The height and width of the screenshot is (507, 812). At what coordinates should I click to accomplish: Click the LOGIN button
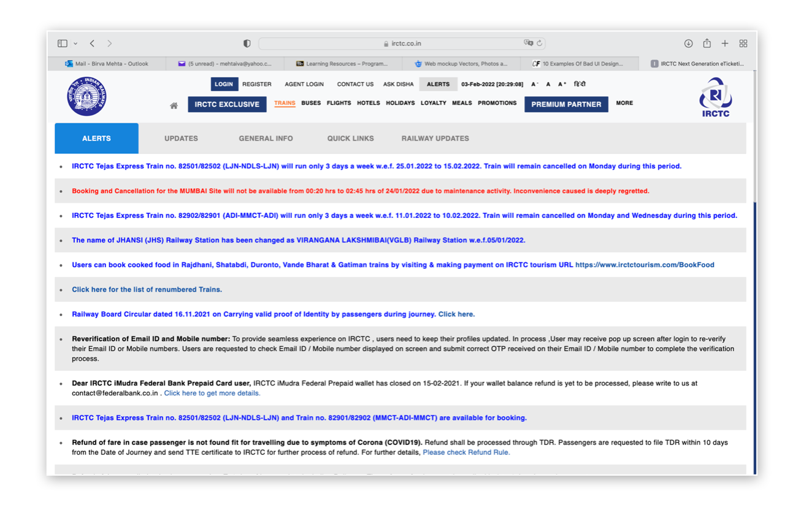[224, 84]
